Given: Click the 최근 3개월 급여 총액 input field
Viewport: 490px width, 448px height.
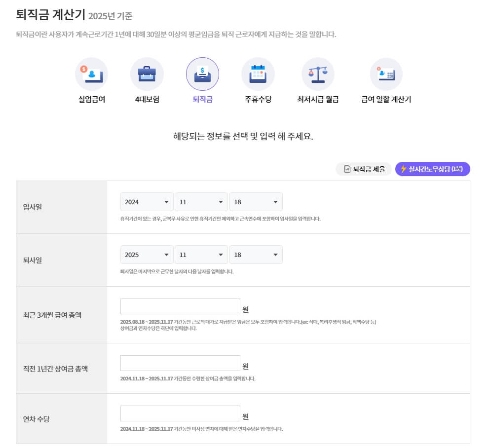Looking at the screenshot, I should click(x=180, y=306).
